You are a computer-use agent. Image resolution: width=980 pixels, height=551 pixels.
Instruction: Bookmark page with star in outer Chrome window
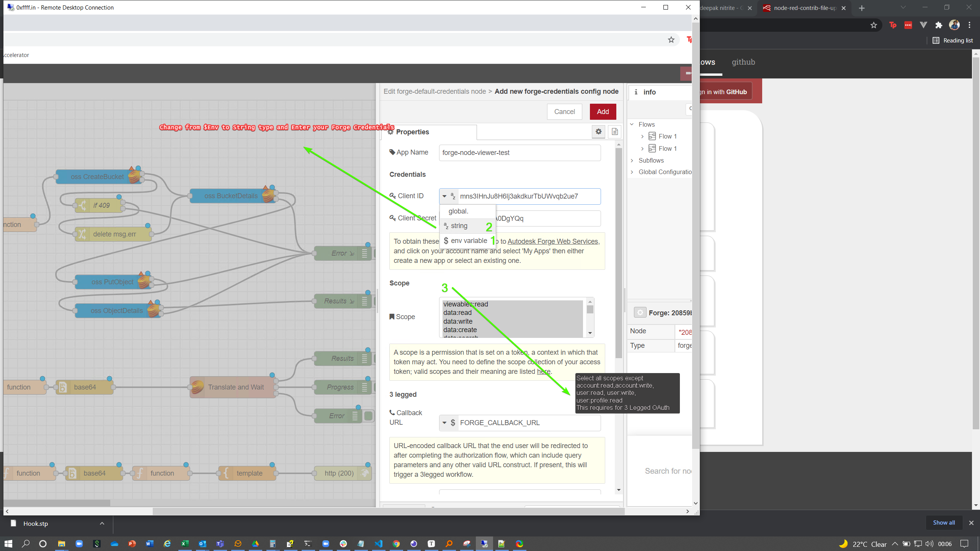(874, 25)
